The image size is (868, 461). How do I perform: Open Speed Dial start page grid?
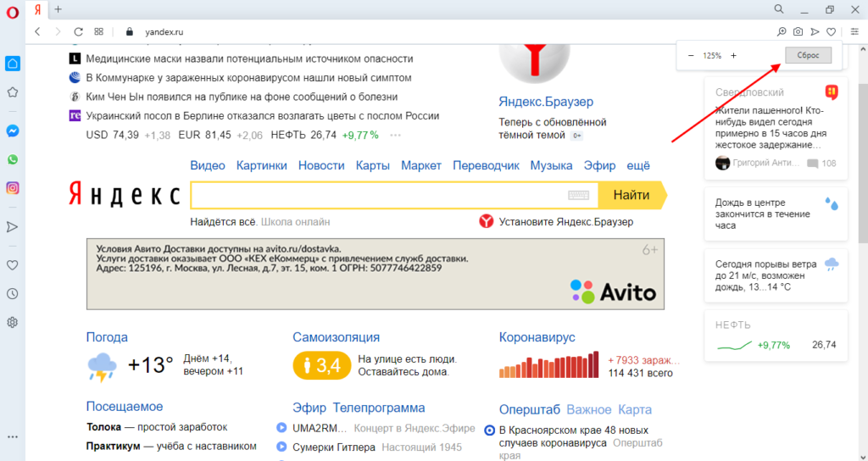(x=99, y=31)
